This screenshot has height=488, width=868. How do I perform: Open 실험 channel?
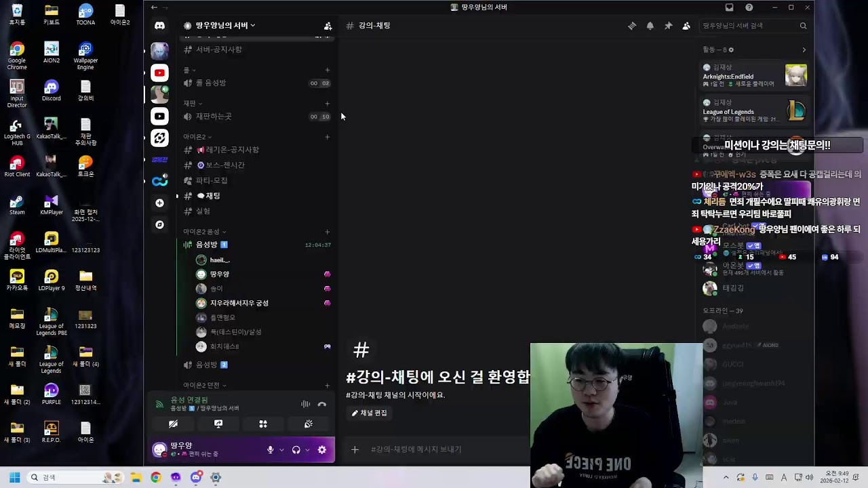[258, 211]
